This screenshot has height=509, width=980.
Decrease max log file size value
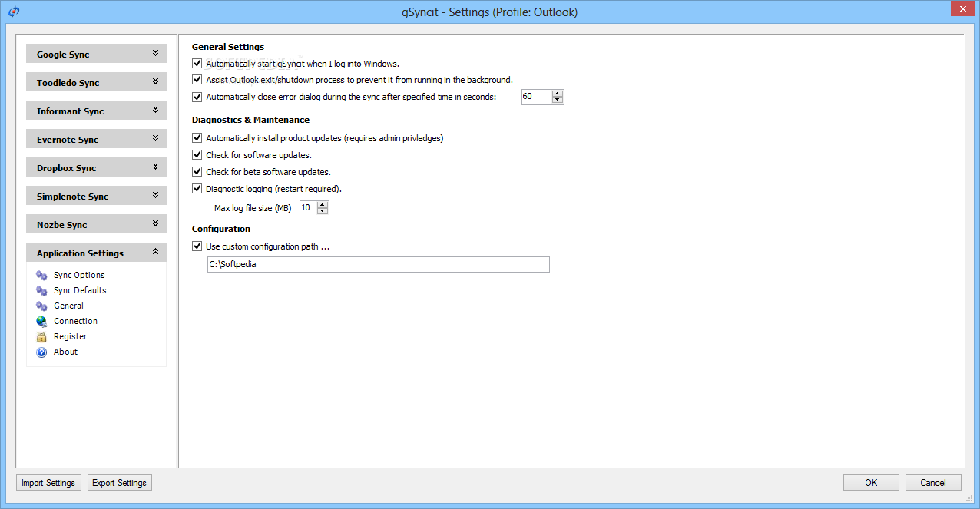pyautogui.click(x=323, y=211)
